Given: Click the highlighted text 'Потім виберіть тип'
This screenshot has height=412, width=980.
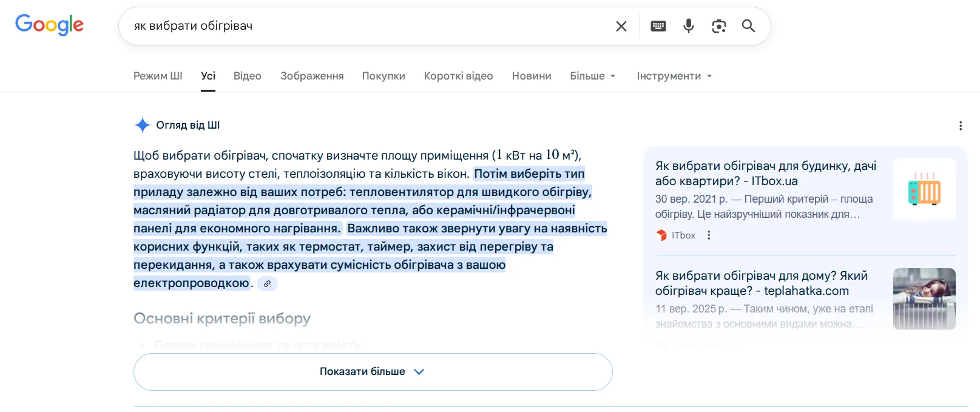Looking at the screenshot, I should (x=529, y=174).
